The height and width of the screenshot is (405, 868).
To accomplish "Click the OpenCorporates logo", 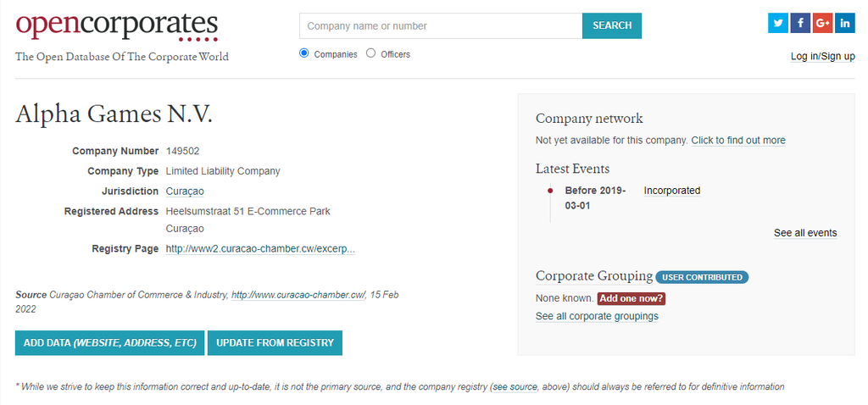I will tap(117, 25).
